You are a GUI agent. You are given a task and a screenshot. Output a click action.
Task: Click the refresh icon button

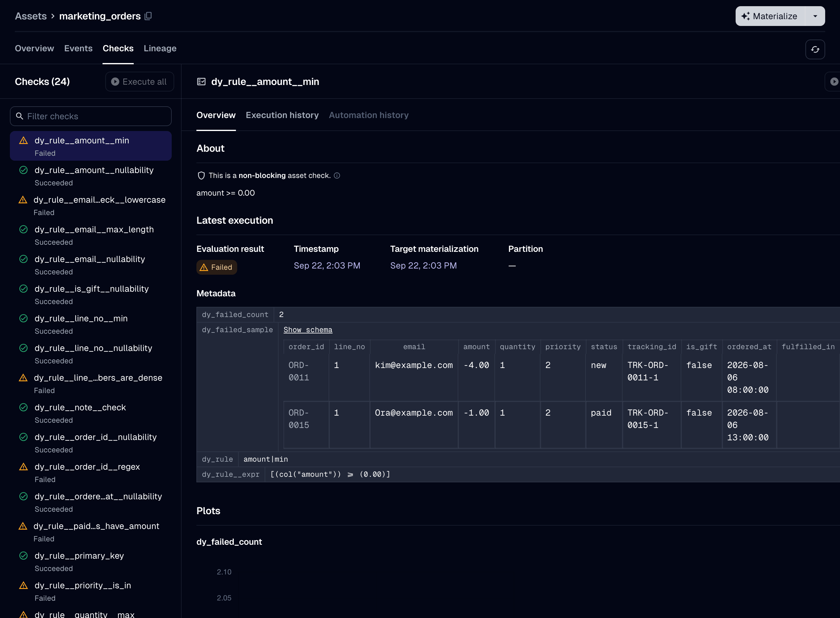(x=815, y=49)
